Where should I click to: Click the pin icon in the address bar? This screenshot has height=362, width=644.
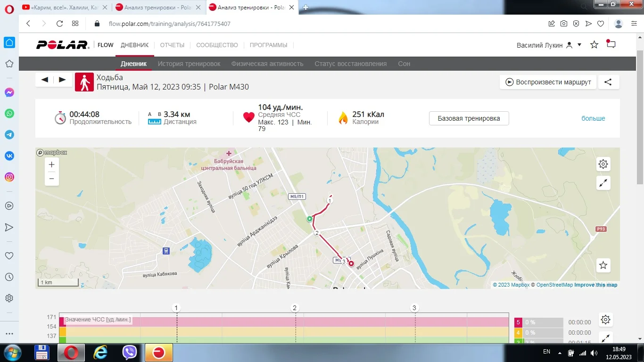click(x=552, y=24)
